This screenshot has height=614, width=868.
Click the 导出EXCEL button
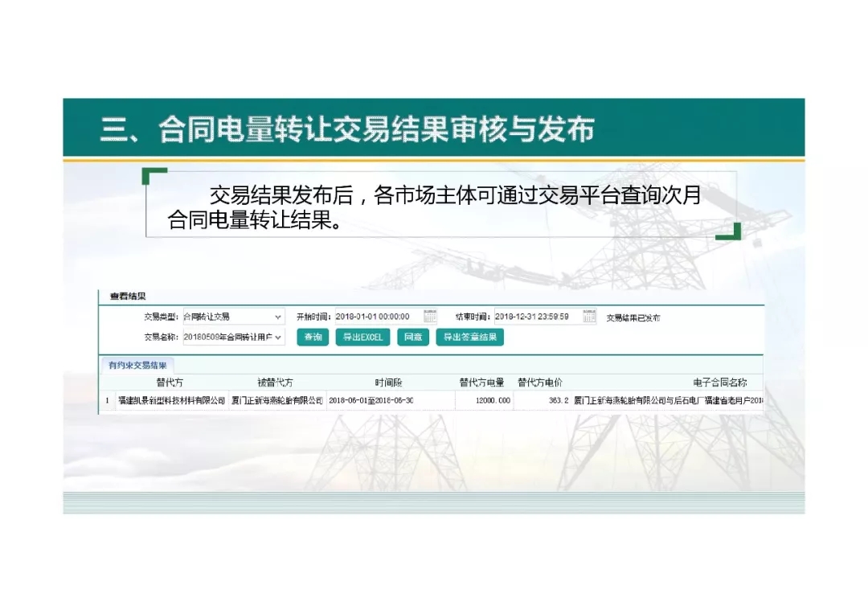[362, 338]
